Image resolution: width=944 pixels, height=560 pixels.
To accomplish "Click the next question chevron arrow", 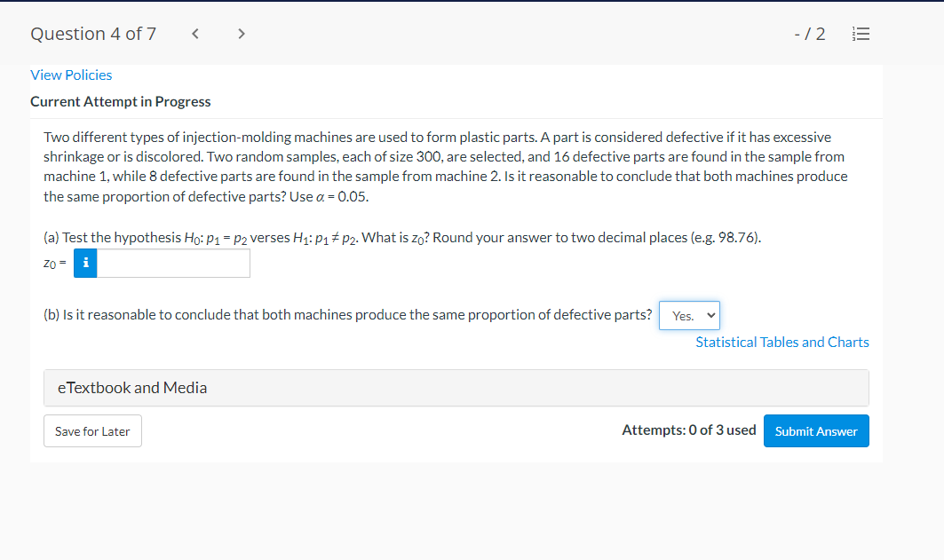I will tap(241, 33).
